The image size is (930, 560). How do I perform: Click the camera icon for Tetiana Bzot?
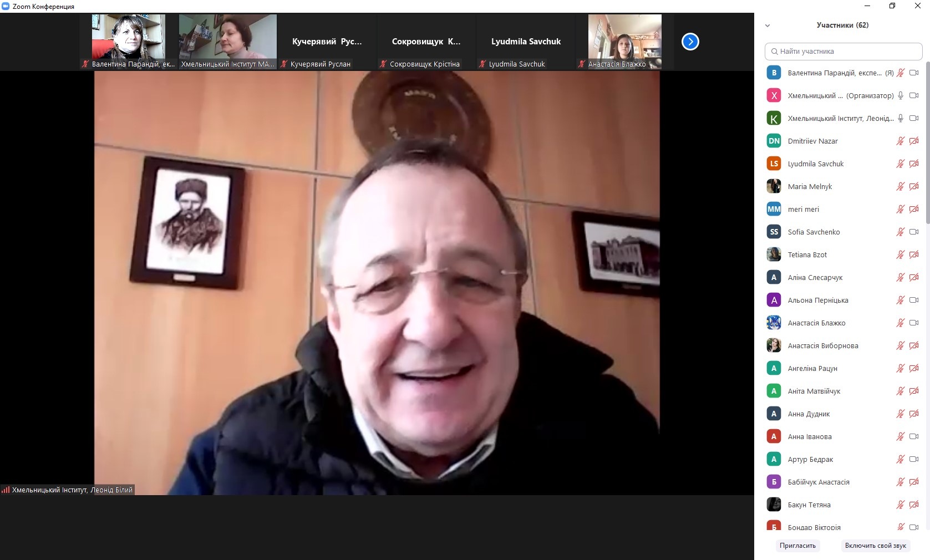914,254
